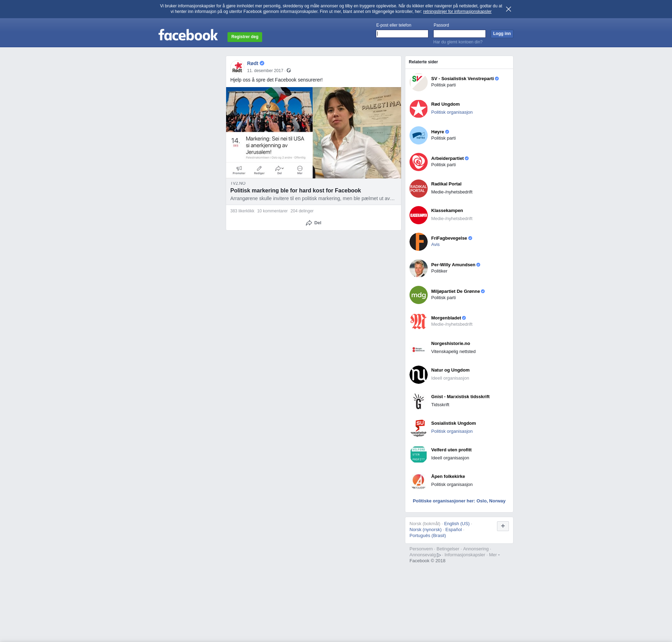The width and height of the screenshot is (672, 642).
Task: Open the Høyre party logo
Action: click(x=419, y=135)
